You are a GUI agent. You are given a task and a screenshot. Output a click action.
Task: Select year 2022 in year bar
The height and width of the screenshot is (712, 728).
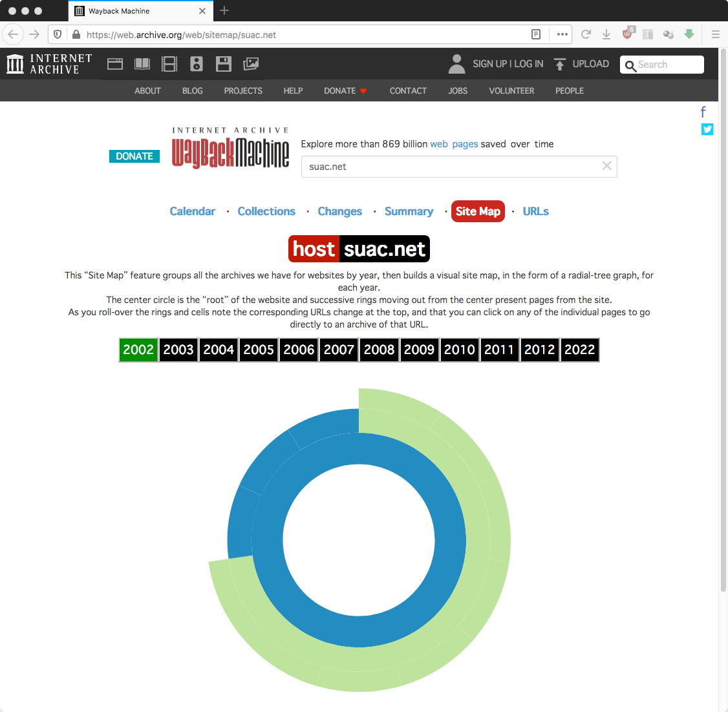point(579,350)
